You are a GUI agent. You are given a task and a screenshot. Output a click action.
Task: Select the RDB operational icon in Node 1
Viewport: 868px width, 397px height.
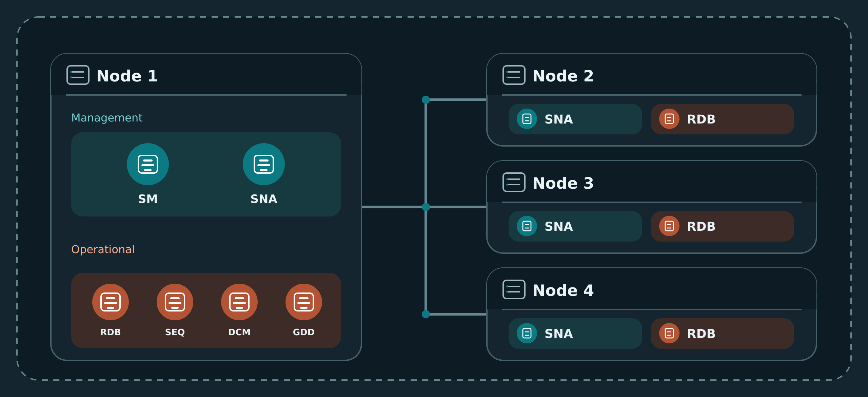(x=111, y=302)
